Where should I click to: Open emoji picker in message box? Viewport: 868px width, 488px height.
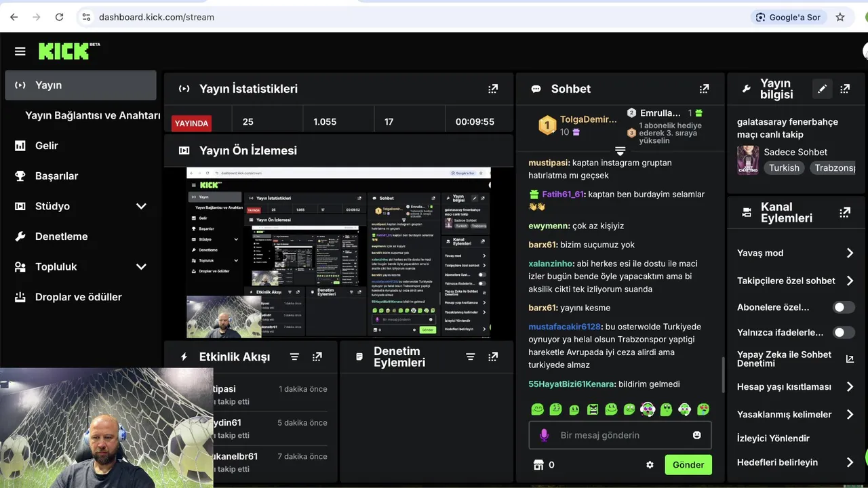[x=696, y=435]
